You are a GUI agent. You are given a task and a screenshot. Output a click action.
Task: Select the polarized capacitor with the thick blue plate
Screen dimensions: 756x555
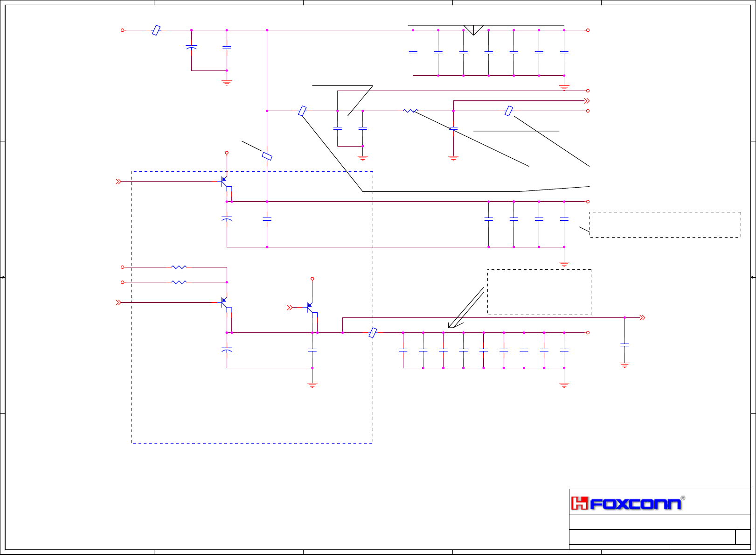click(191, 47)
